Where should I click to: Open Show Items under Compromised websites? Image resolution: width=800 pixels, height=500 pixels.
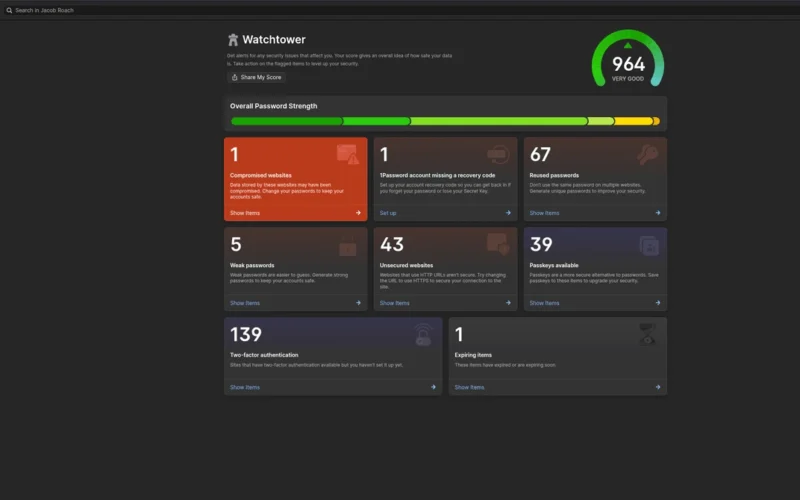pos(245,213)
